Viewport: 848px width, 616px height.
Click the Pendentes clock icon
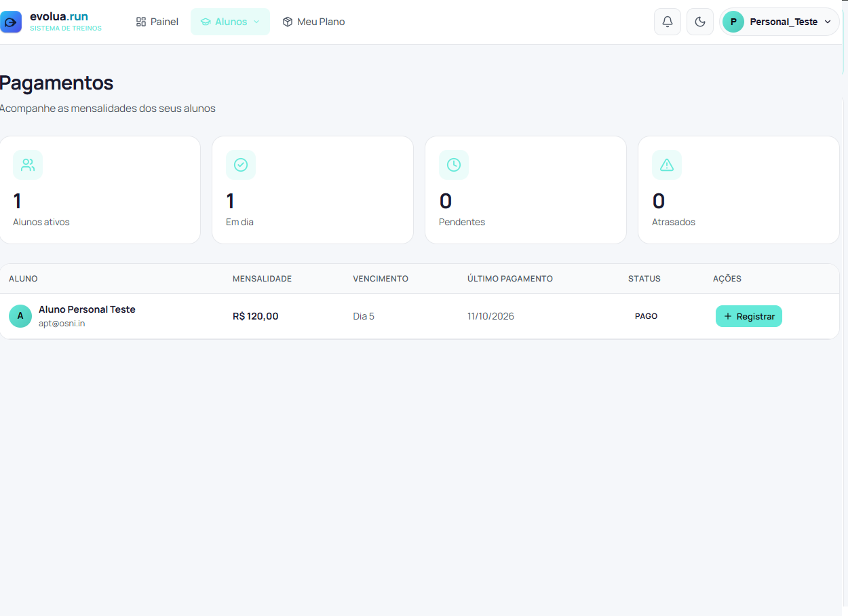click(454, 165)
